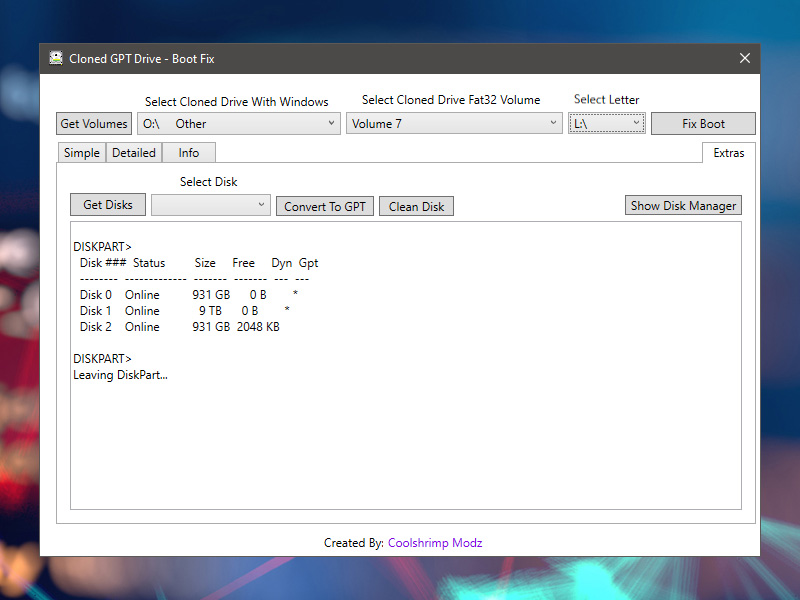800x600 pixels.
Task: Expand the Fat32 Volume 7 dropdown
Action: [454, 124]
